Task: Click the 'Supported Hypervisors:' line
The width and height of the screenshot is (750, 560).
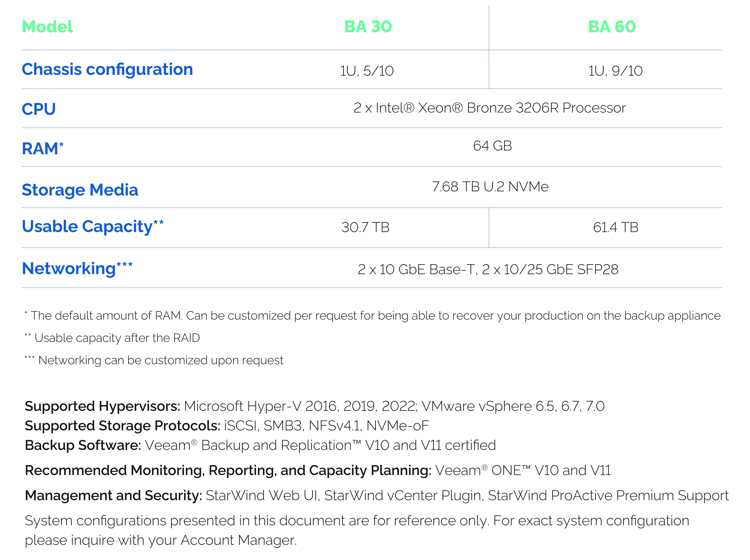Action: click(315, 406)
